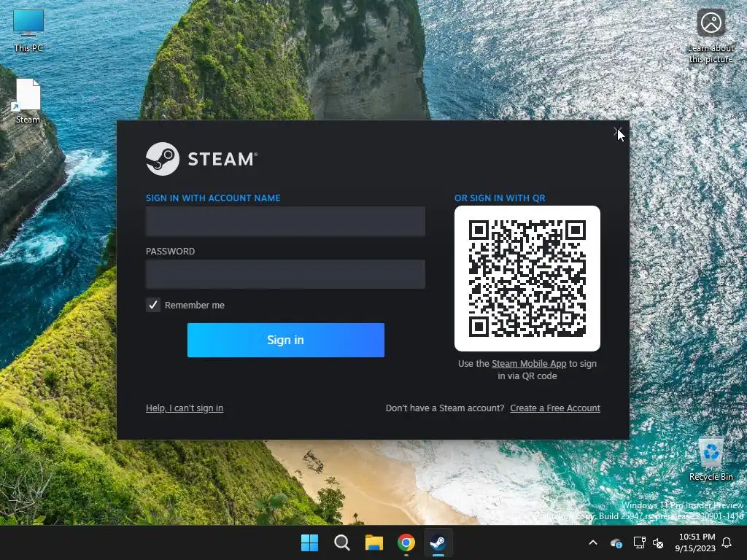Click the 'Remember me' label text
This screenshot has height=560, width=747.
[x=194, y=306]
